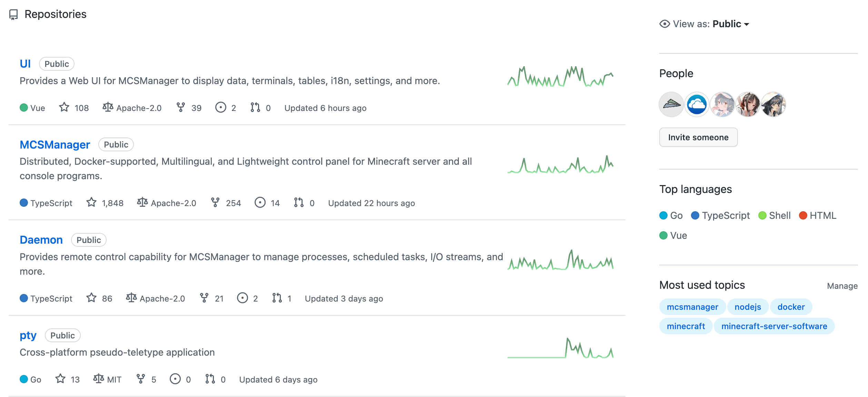
Task: Open the Daemon activity sparkline graph
Action: click(561, 259)
